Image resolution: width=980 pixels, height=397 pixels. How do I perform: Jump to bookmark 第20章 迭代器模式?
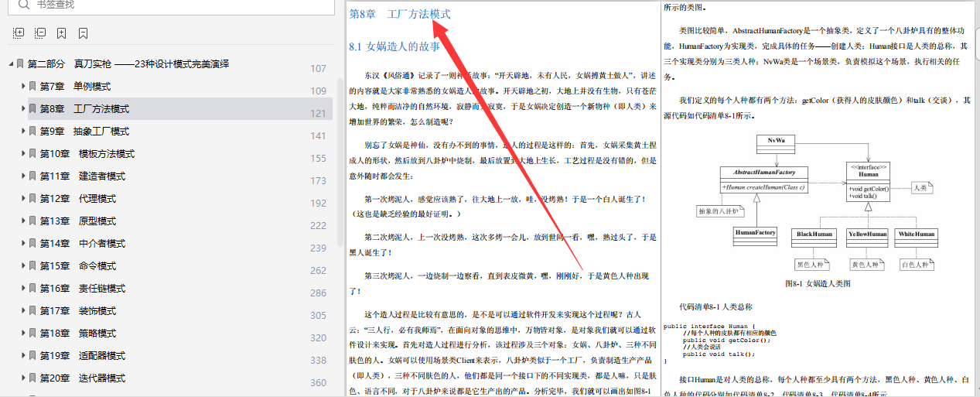click(x=83, y=378)
